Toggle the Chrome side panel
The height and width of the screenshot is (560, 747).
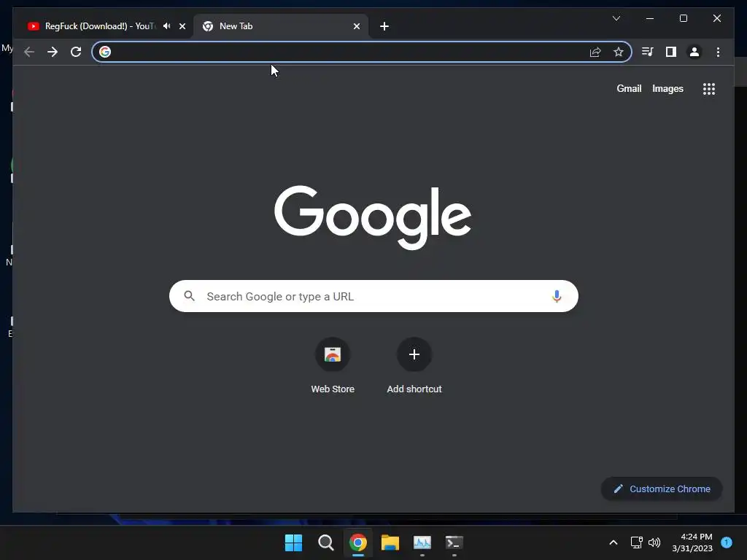click(x=671, y=52)
